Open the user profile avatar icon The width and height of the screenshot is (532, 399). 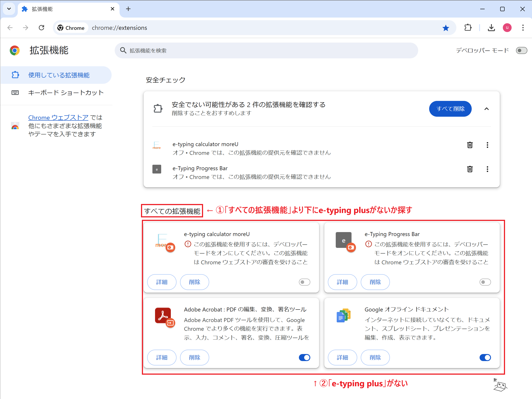pyautogui.click(x=507, y=28)
